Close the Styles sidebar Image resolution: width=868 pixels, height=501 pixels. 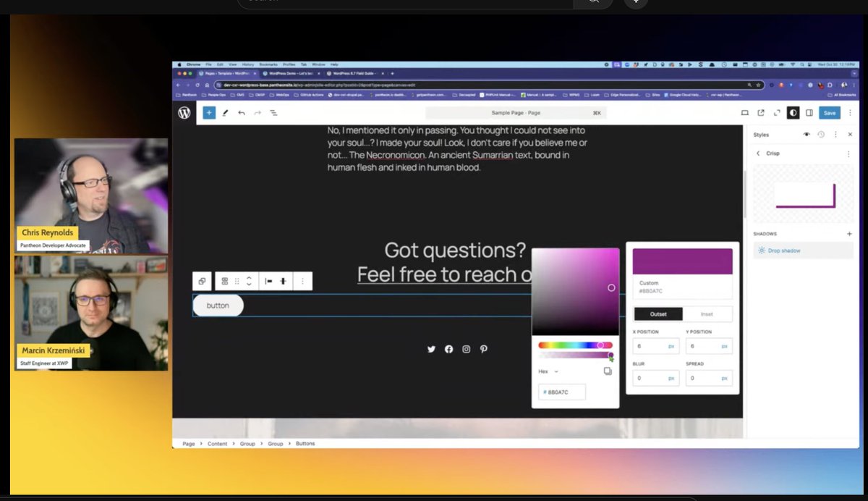coord(850,135)
